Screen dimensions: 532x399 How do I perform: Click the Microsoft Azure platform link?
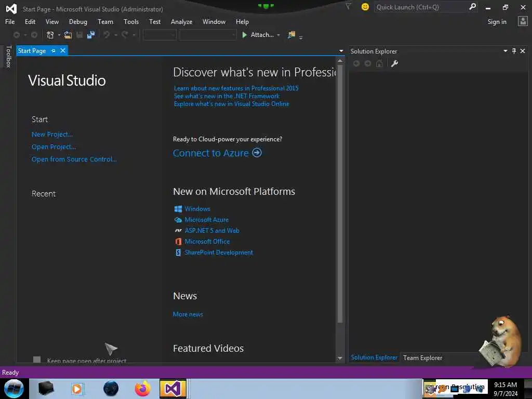coord(206,220)
